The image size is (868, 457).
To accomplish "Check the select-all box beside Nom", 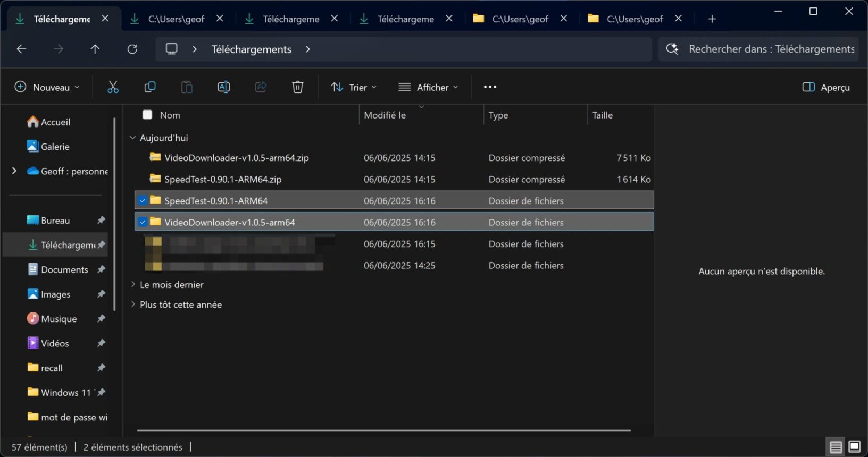I will [x=147, y=115].
